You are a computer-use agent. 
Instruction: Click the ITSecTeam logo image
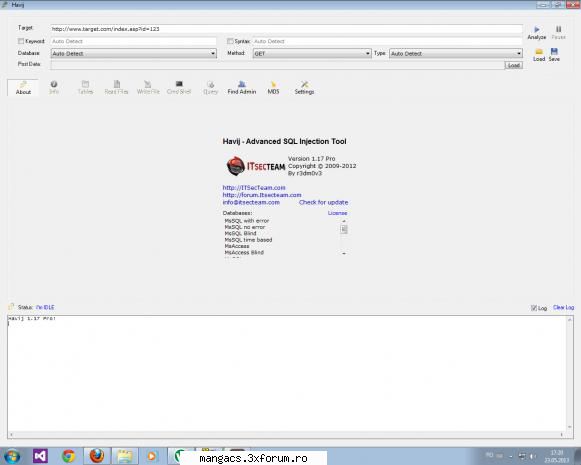pyautogui.click(x=256, y=166)
